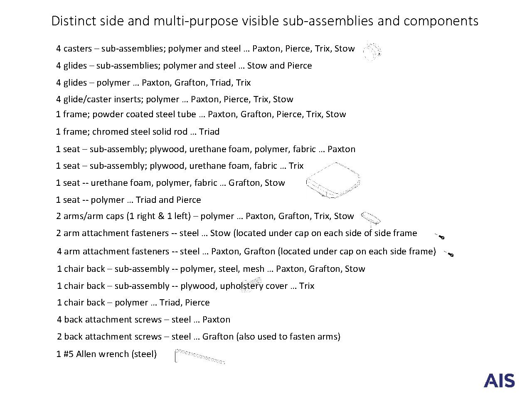Click the '4 glide/caster inserts; polymer' line
The image size is (532, 399).
click(175, 99)
